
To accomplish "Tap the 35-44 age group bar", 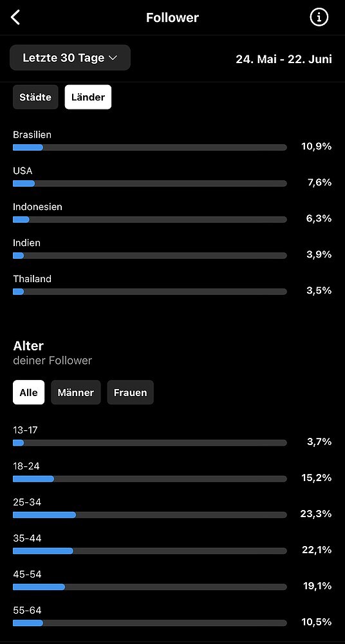I will pos(150,551).
